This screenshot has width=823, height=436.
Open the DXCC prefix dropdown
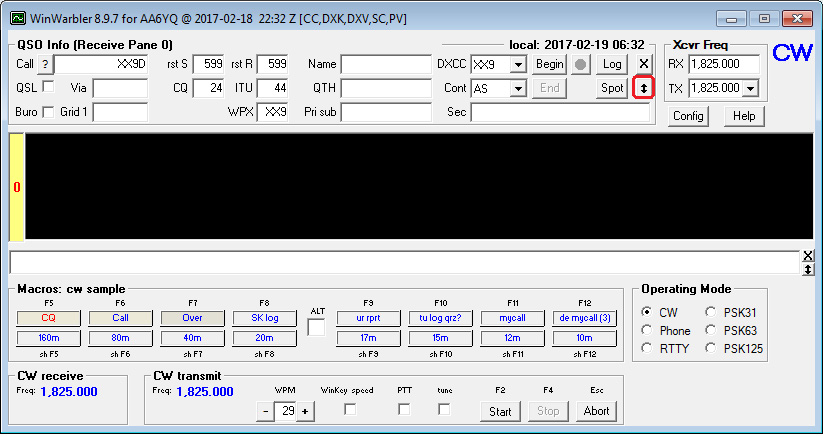coord(518,65)
